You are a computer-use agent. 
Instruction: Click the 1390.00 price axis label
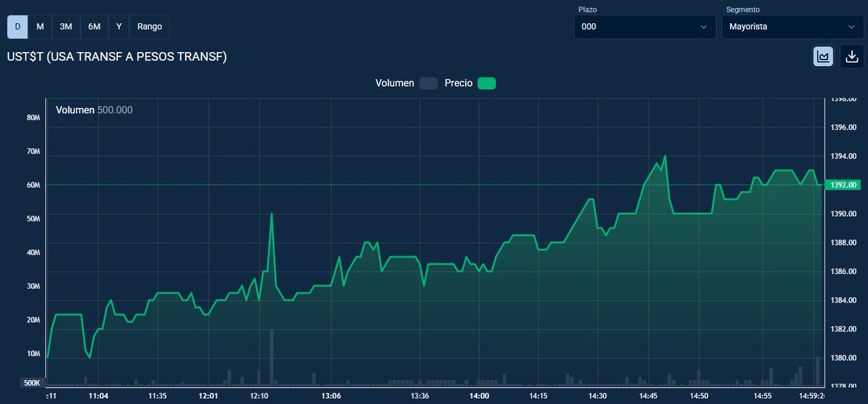coord(844,214)
